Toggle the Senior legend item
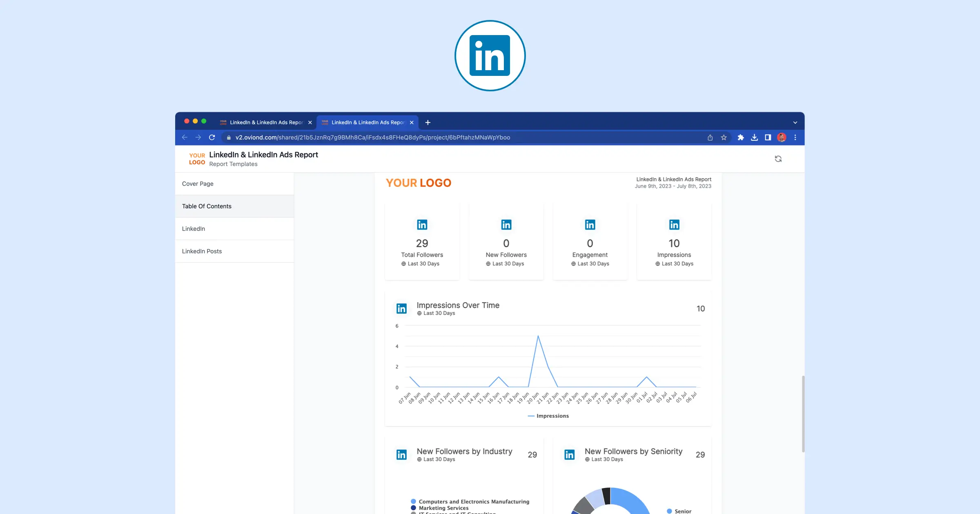Image resolution: width=980 pixels, height=514 pixels. [679, 511]
